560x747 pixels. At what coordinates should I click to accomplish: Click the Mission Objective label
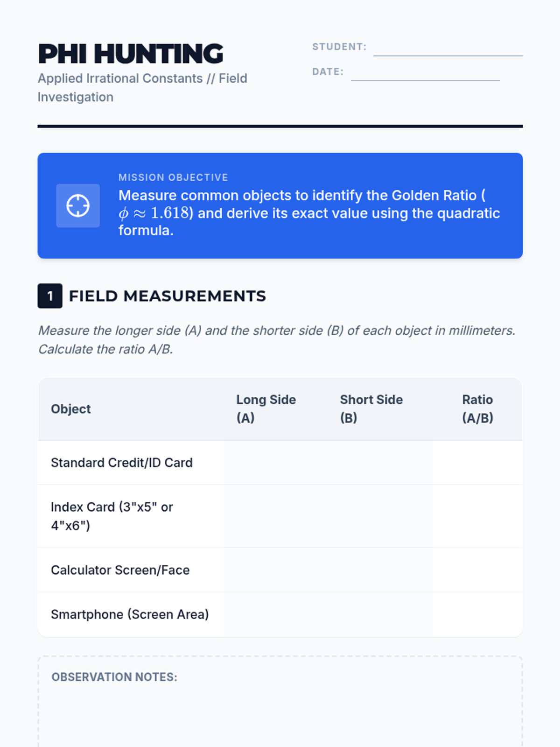173,177
